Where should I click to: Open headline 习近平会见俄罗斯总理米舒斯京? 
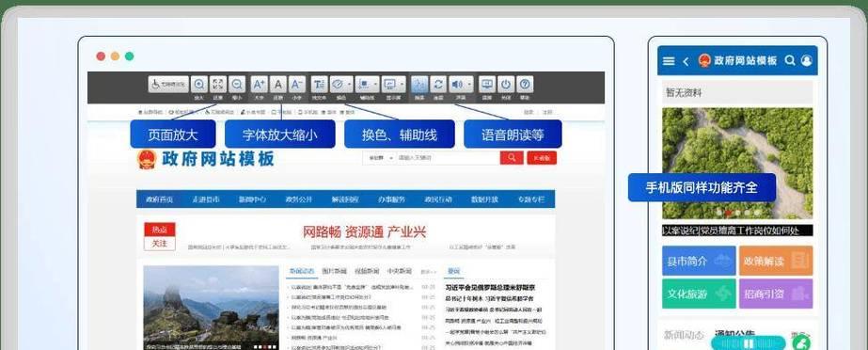coord(491,287)
